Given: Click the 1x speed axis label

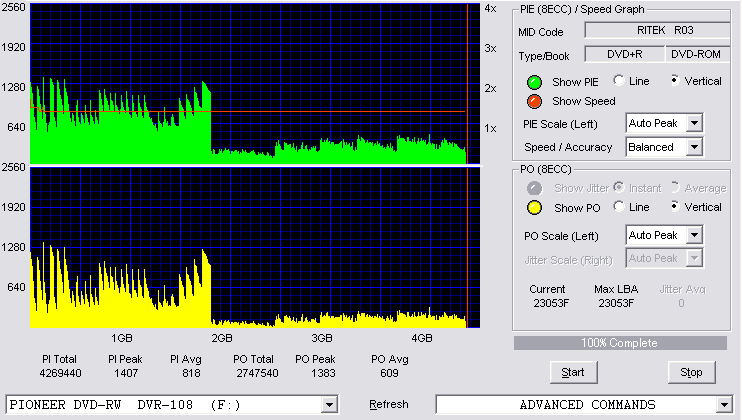Looking at the screenshot, I should tap(490, 128).
